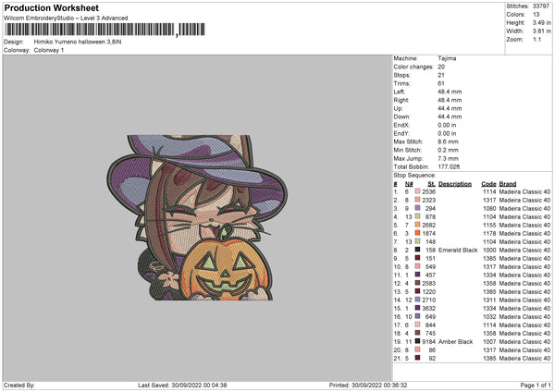This screenshot has height=392, width=555.
Task: Click the Brand column header
Action: click(508, 184)
